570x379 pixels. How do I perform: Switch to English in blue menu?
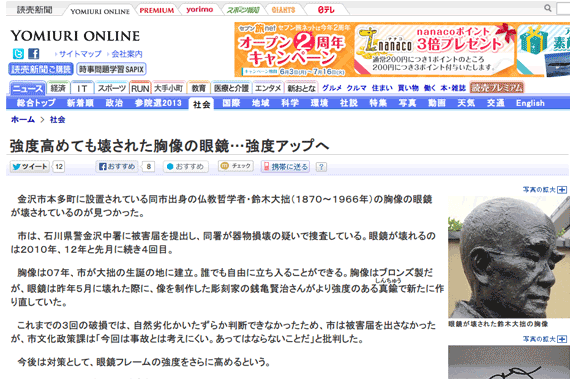pyautogui.click(x=530, y=103)
